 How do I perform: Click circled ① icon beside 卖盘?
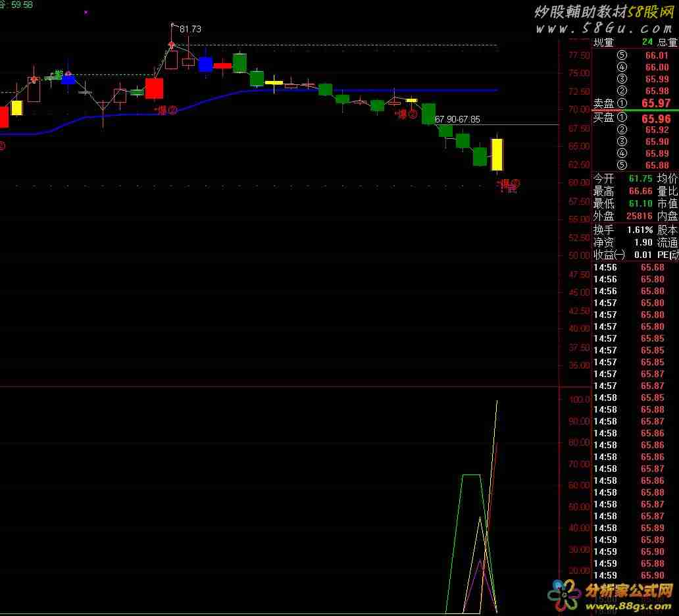coord(622,103)
